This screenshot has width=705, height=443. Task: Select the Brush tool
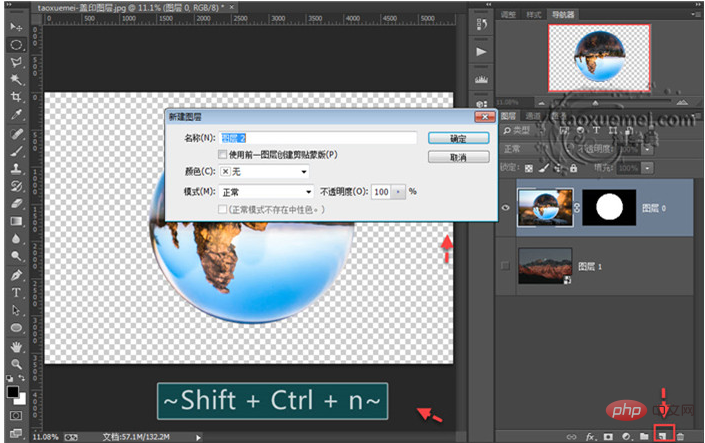pos(16,151)
